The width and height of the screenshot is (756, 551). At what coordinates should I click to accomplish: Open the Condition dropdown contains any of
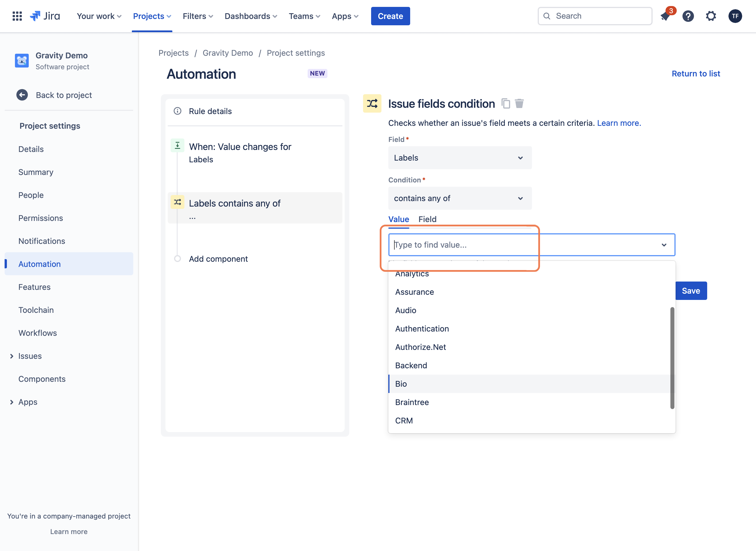[460, 199]
